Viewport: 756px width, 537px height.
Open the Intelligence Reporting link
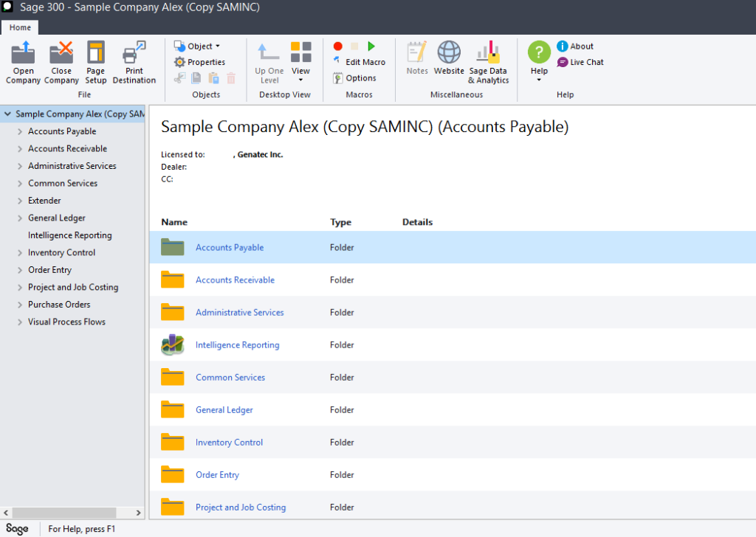tap(237, 344)
